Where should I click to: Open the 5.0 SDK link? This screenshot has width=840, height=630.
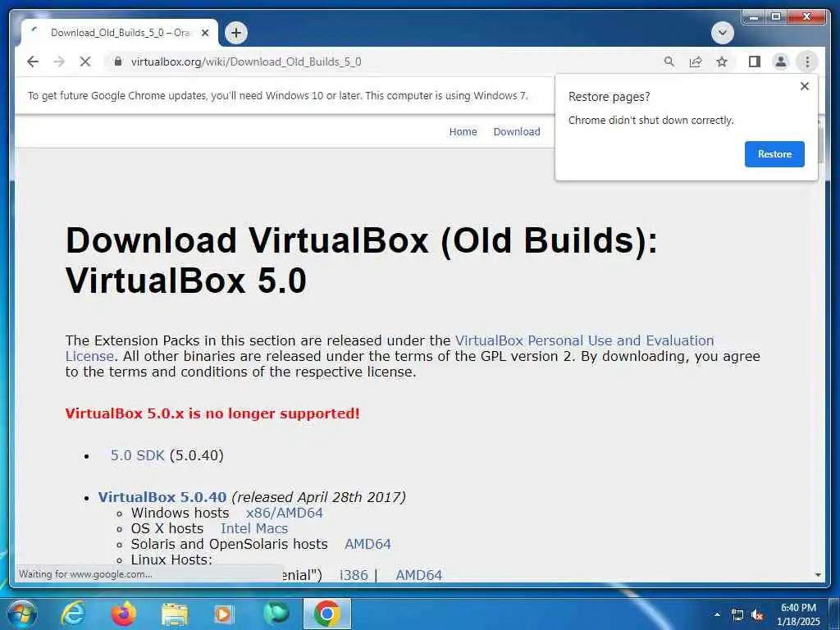138,455
